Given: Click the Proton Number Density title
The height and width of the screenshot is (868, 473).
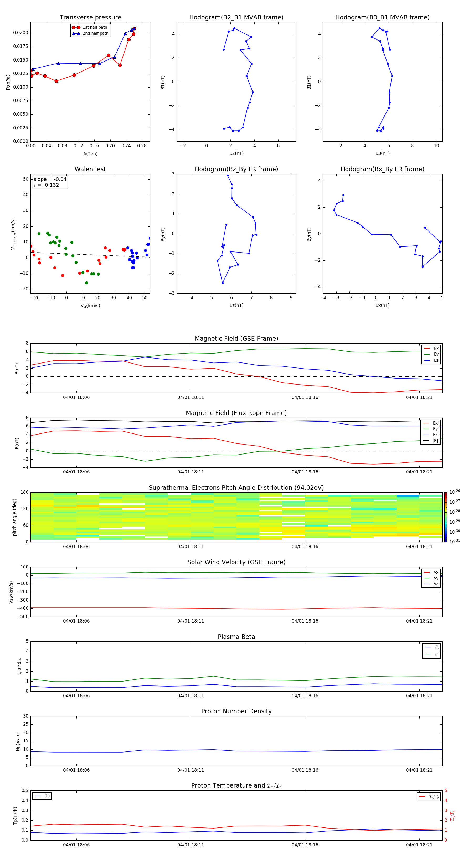Looking at the screenshot, I should [236, 711].
